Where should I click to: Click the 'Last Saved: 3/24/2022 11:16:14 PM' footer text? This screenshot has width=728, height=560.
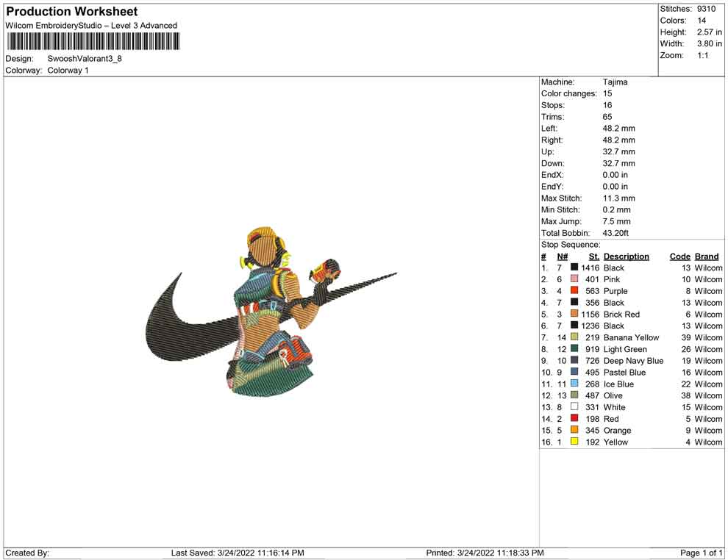point(238,553)
